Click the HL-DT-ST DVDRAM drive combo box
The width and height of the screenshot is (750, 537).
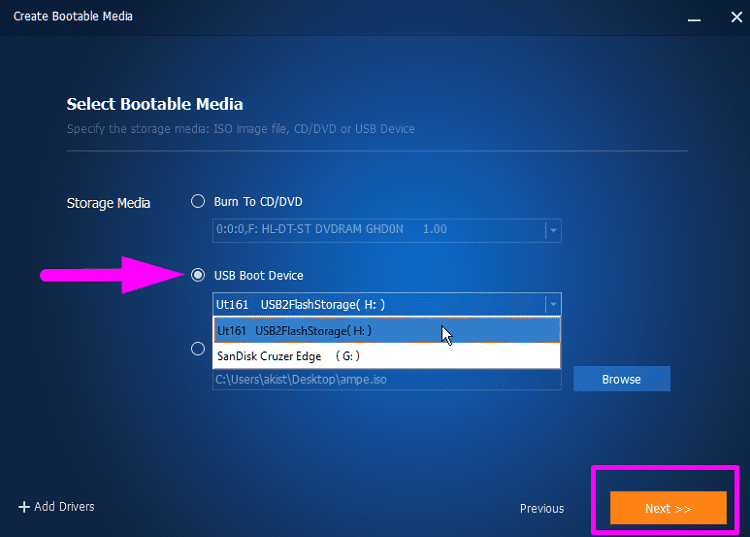click(x=386, y=230)
